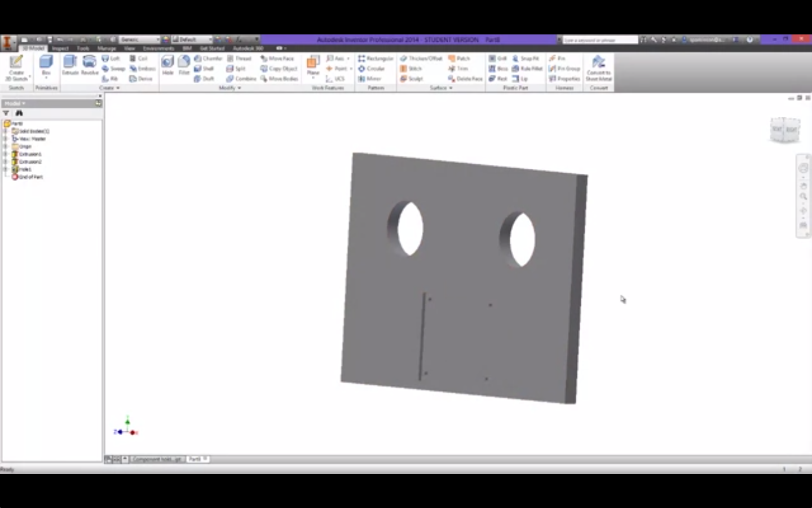Expand the Origin folder node
Screen dimensions: 812x508
6,146
